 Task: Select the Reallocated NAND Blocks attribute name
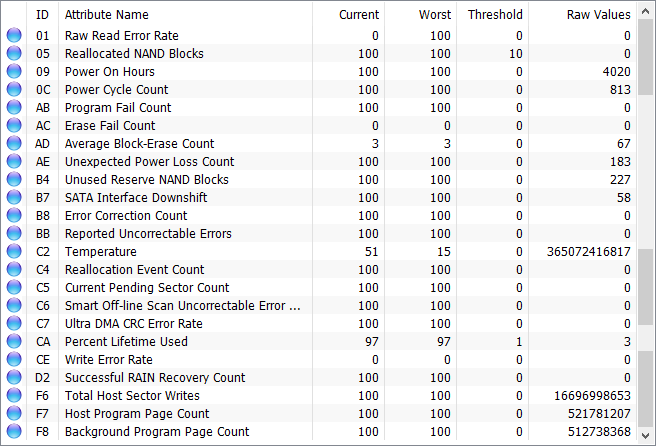(134, 54)
